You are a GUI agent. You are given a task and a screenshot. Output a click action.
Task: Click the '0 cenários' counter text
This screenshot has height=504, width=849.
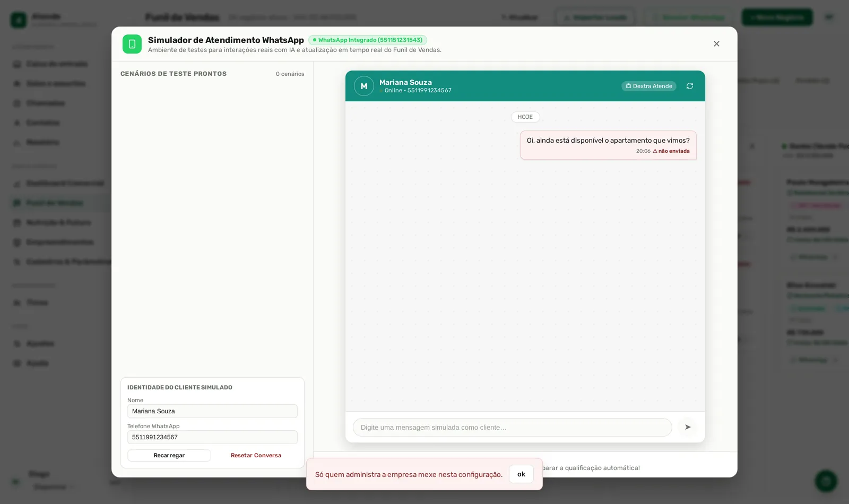290,74
